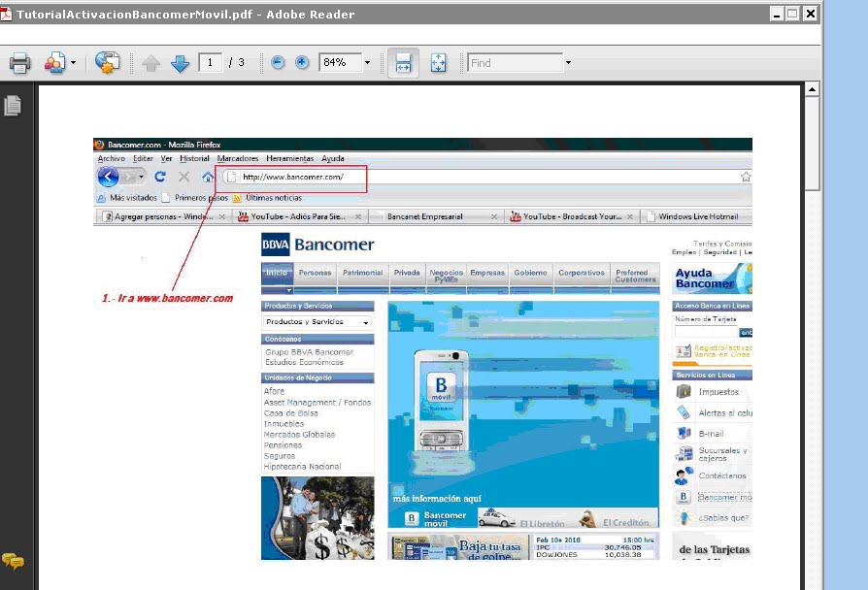868x590 pixels.
Task: Click the 84% zoom value box
Action: [341, 62]
